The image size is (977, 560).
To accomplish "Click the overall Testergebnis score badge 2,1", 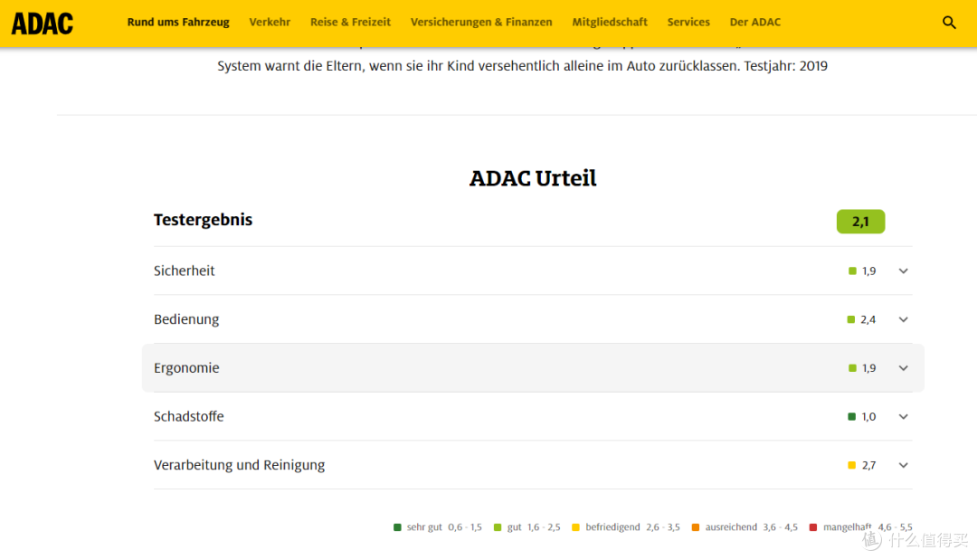I will pyautogui.click(x=860, y=221).
